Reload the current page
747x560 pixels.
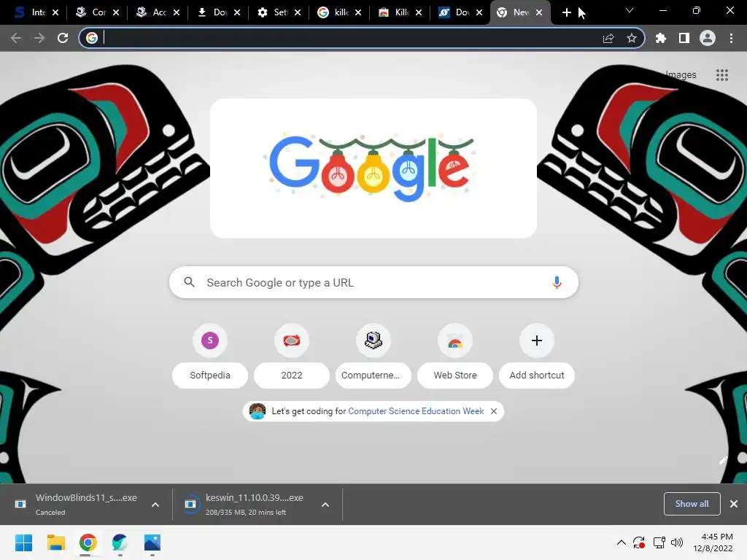63,38
